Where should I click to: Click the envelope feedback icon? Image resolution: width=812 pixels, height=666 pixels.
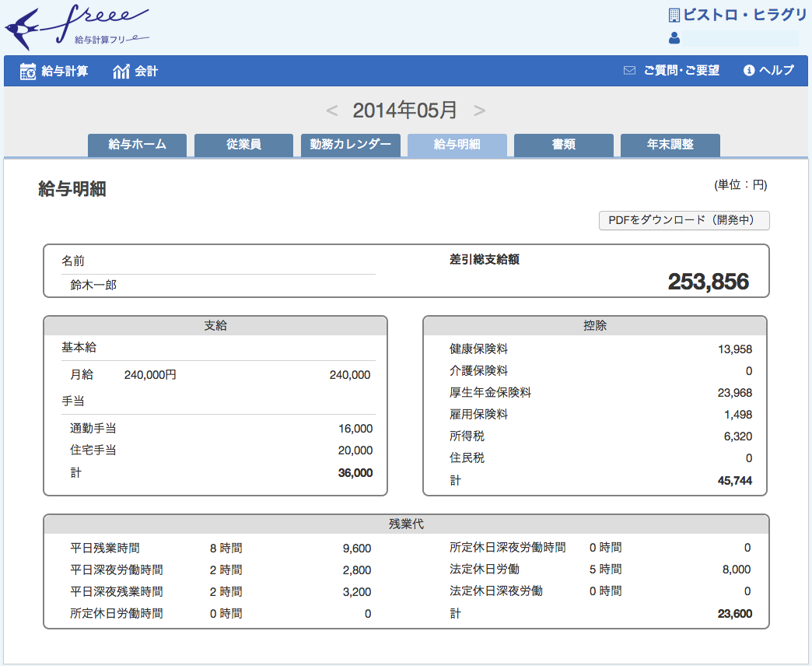(x=629, y=71)
